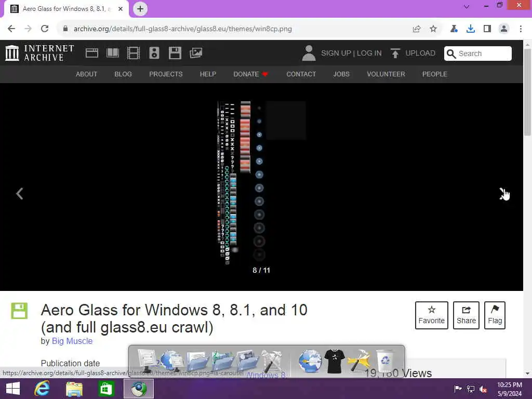
Task: Open the network tray icon
Action: (x=471, y=389)
